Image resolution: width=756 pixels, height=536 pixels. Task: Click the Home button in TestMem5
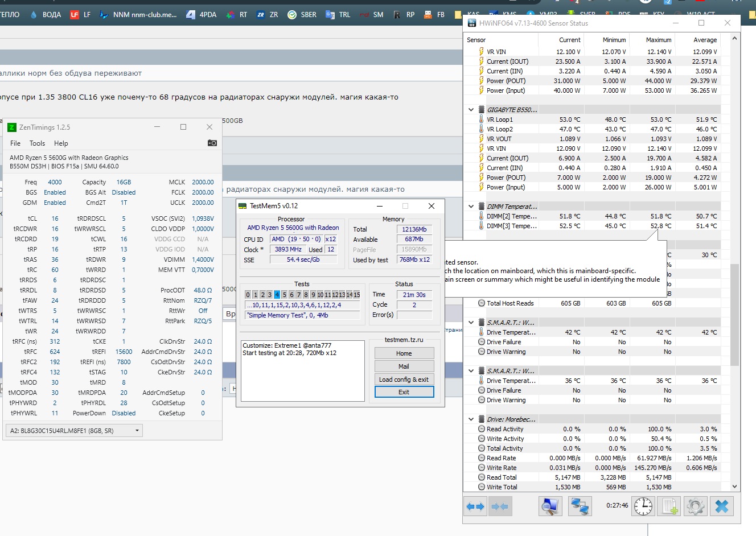click(x=404, y=353)
